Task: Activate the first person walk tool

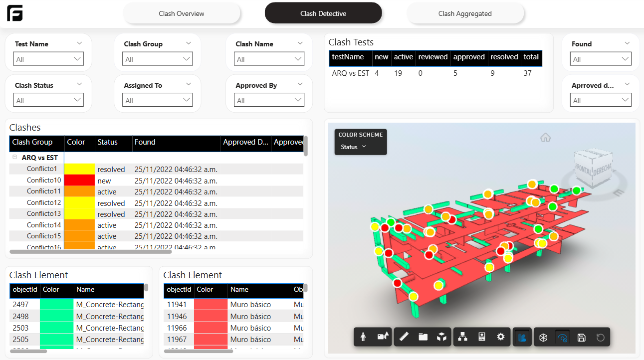Action: 363,337
